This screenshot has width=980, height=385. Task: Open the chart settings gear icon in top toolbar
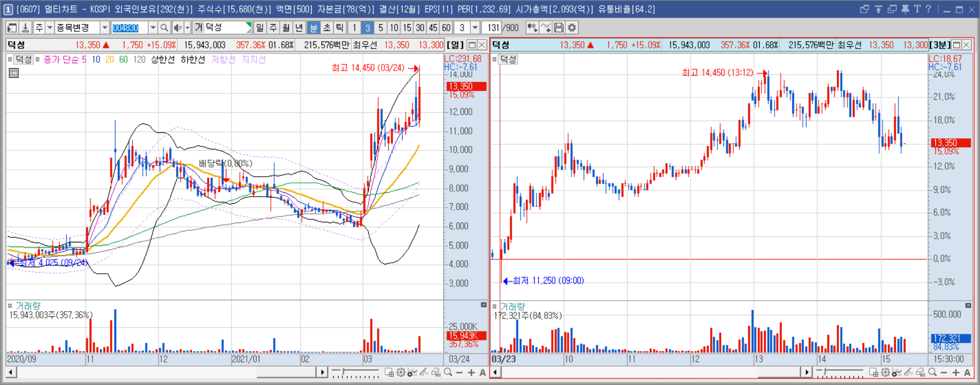572,28
